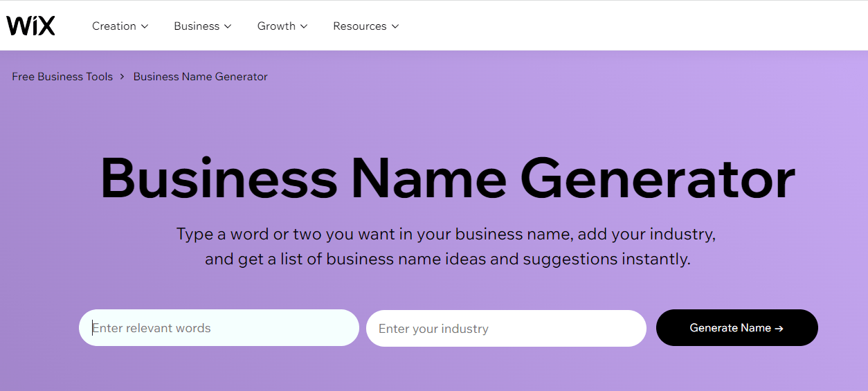Expand the Business menu chevron
The height and width of the screenshot is (391, 868).
click(228, 26)
